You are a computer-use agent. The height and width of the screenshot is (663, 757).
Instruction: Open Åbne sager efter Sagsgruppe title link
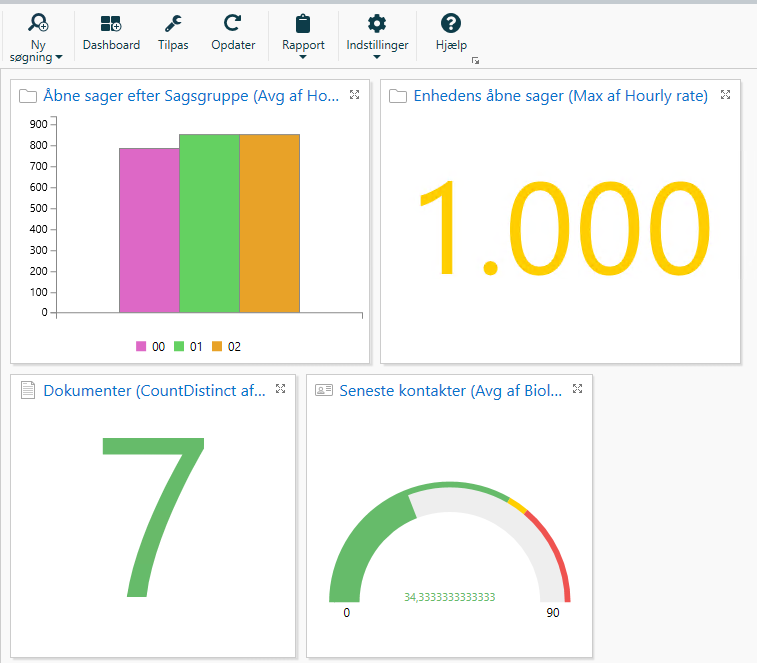pyautogui.click(x=191, y=96)
